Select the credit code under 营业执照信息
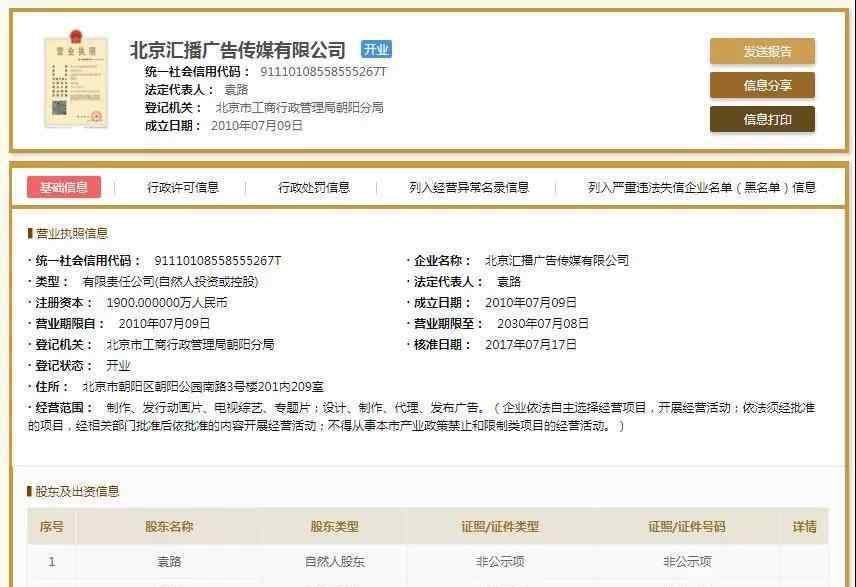This screenshot has height=587, width=856. (218, 260)
